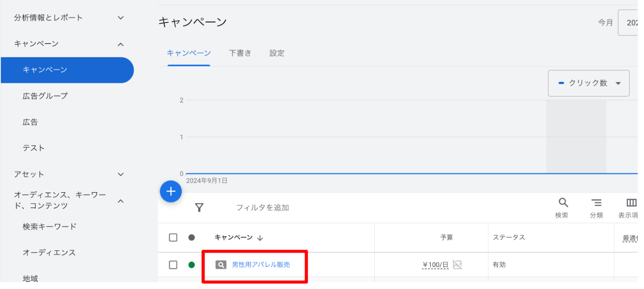
Task: Collapse the キャンペーン sidebar section chevron
Action: (x=121, y=44)
